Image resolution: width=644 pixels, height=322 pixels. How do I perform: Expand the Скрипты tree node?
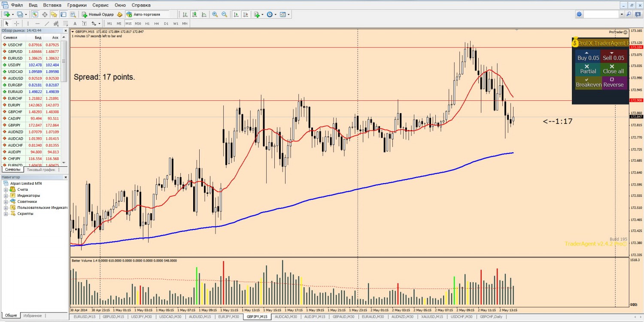pos(6,214)
